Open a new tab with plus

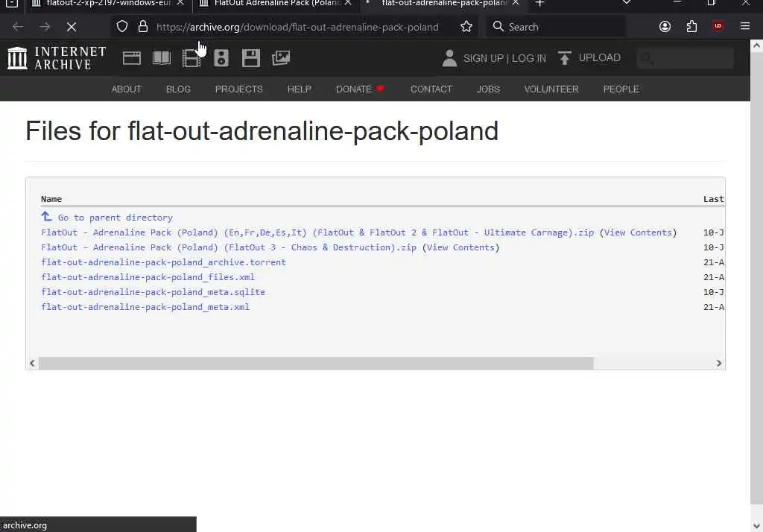(x=539, y=3)
